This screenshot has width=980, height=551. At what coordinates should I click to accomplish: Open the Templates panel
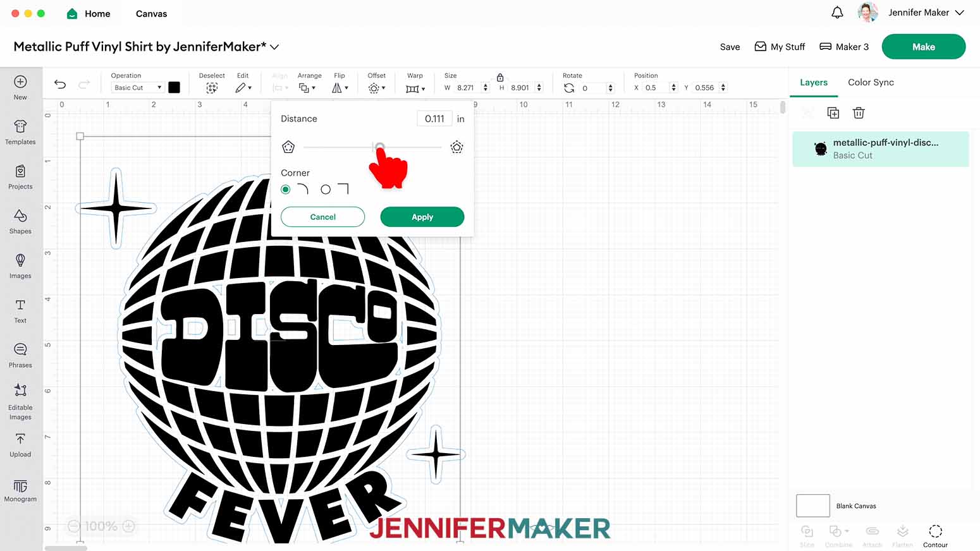(x=20, y=126)
